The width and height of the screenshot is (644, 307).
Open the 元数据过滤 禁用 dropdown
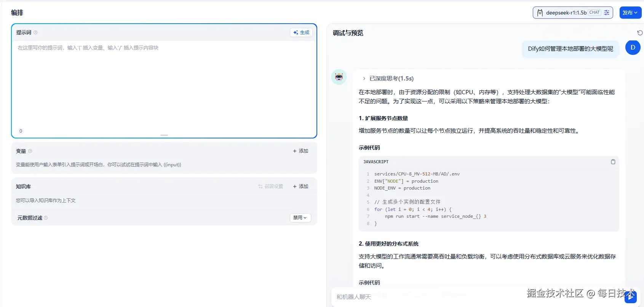point(300,218)
